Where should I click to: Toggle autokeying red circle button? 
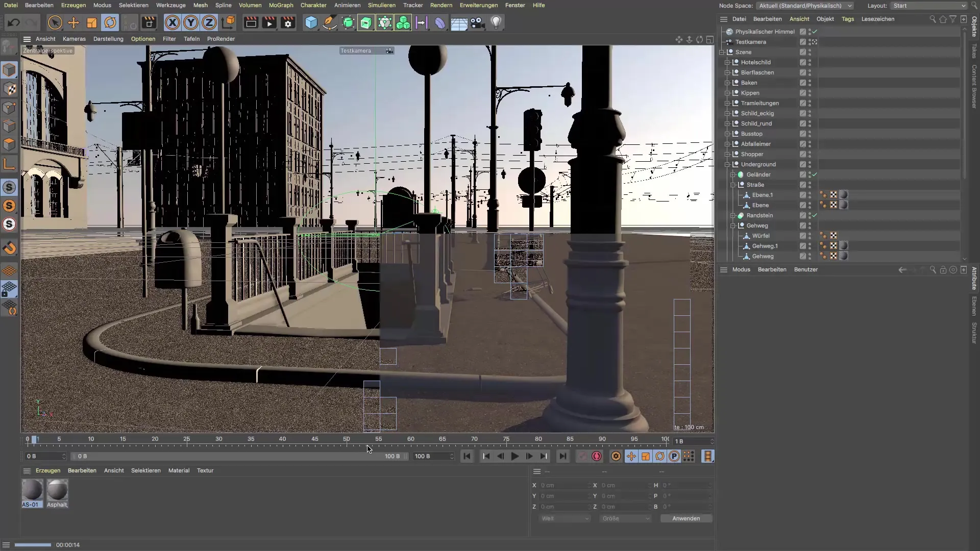coord(596,456)
